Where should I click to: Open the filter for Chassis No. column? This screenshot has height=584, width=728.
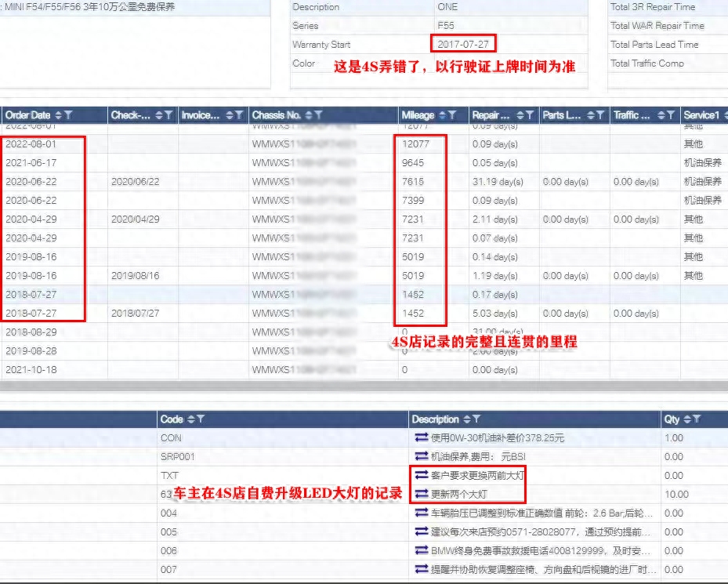coord(317,115)
